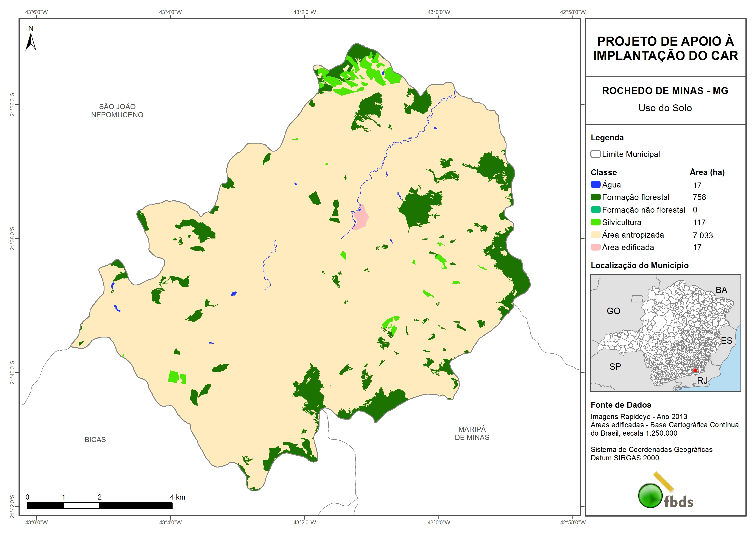Click the bright green Silvicultura swatch

[x=595, y=222]
